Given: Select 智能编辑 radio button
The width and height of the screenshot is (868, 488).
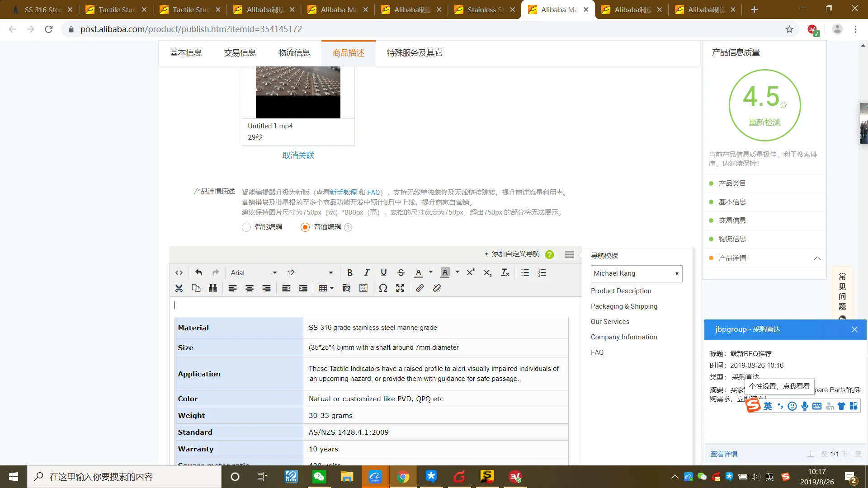Looking at the screenshot, I should pyautogui.click(x=246, y=227).
